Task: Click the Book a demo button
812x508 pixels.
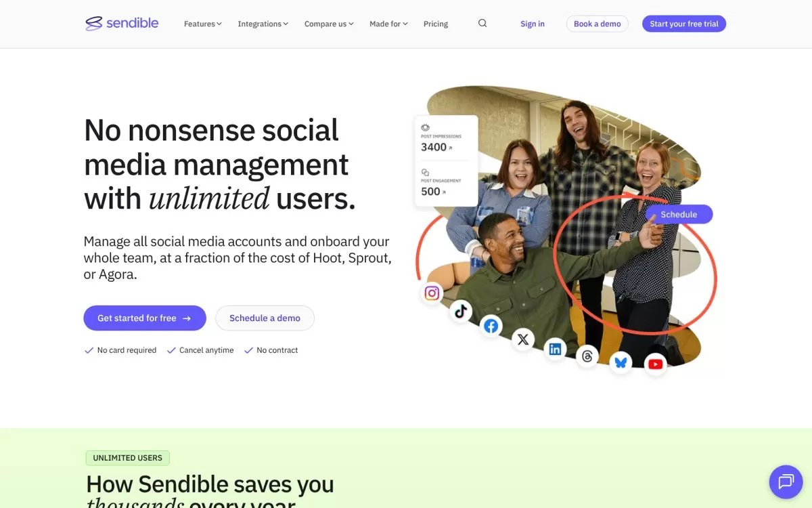Action: (597, 24)
